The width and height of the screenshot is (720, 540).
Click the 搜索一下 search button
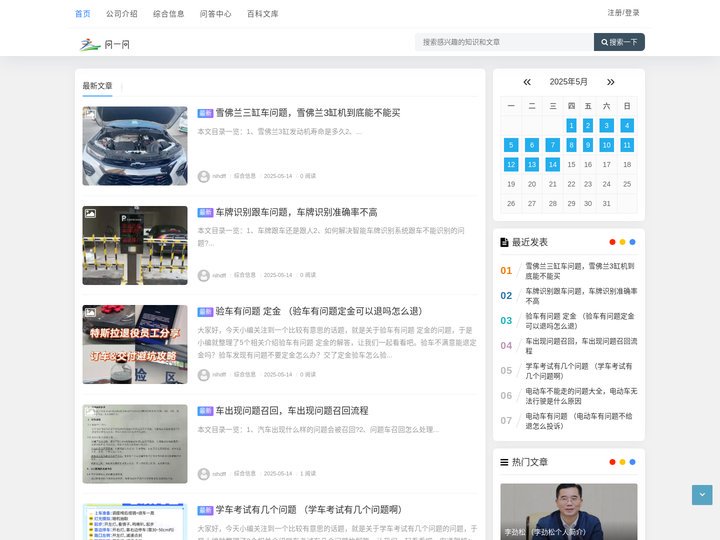pos(619,42)
